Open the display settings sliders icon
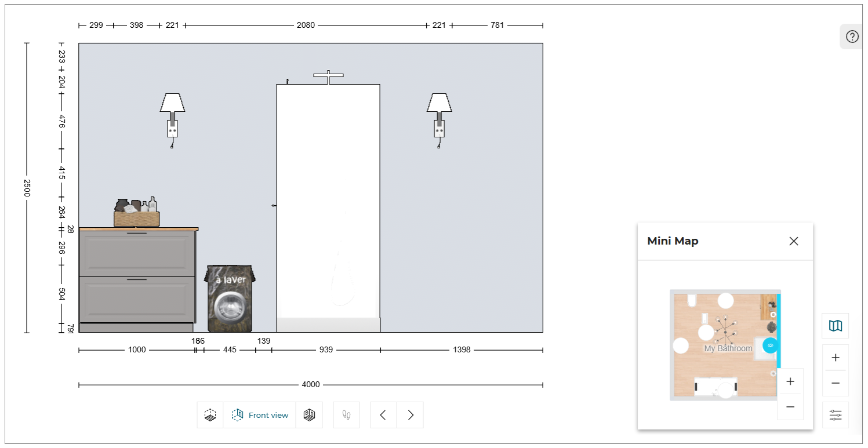Screen dimensions: 868x448 pyautogui.click(x=836, y=415)
